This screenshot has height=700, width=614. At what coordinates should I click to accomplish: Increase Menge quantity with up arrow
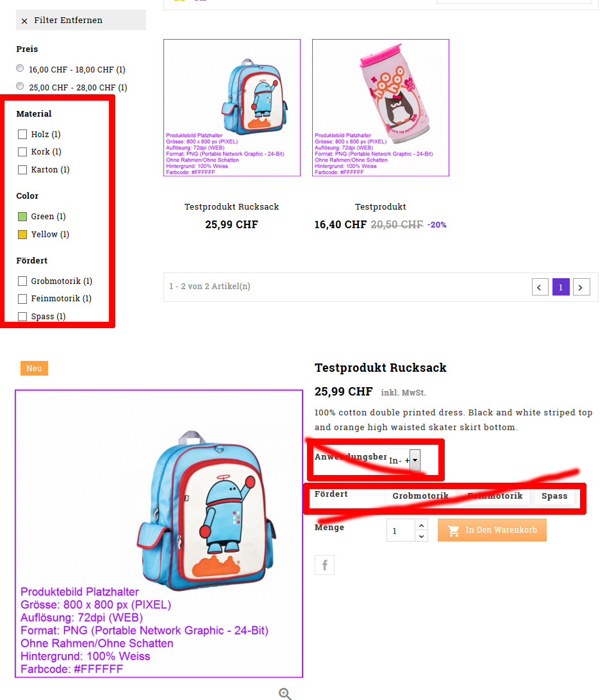[x=421, y=525]
